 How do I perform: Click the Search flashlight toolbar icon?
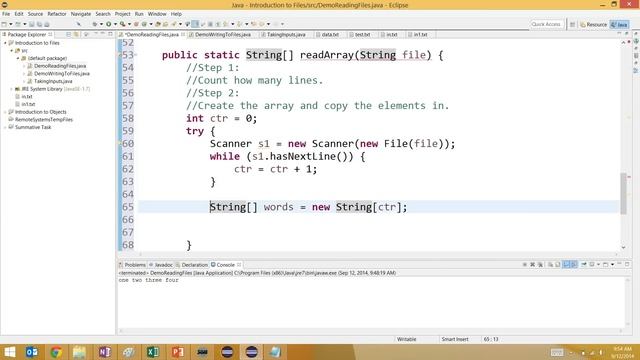coord(173,24)
